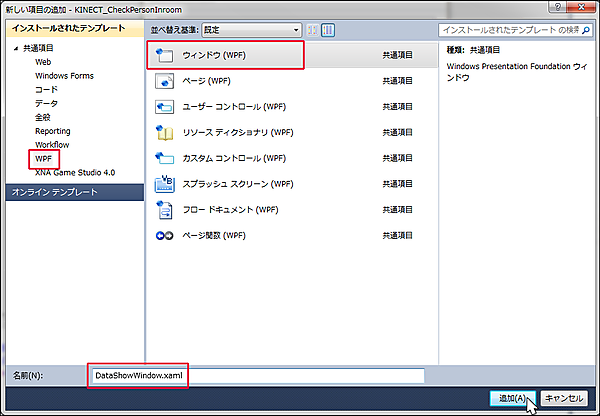This screenshot has height=416, width=600.
Task: Select the コード category
Action: coord(46,90)
